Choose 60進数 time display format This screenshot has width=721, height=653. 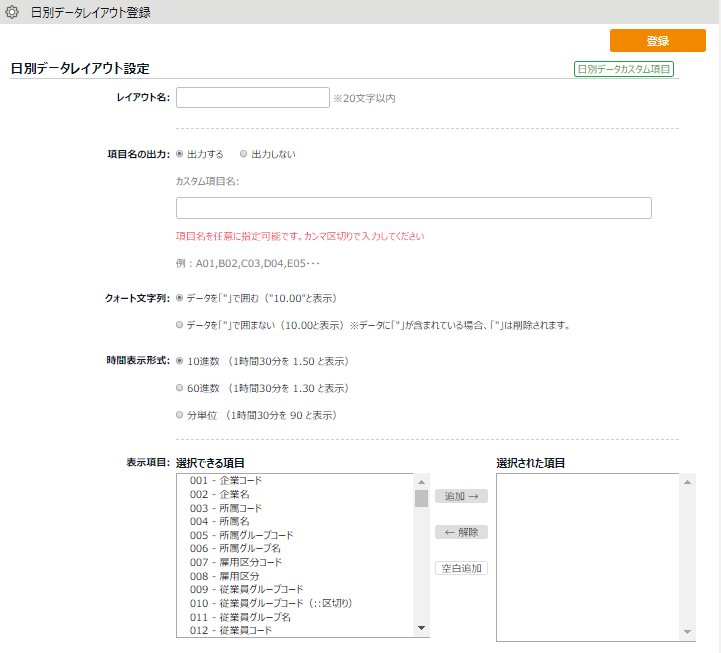pyautogui.click(x=180, y=388)
